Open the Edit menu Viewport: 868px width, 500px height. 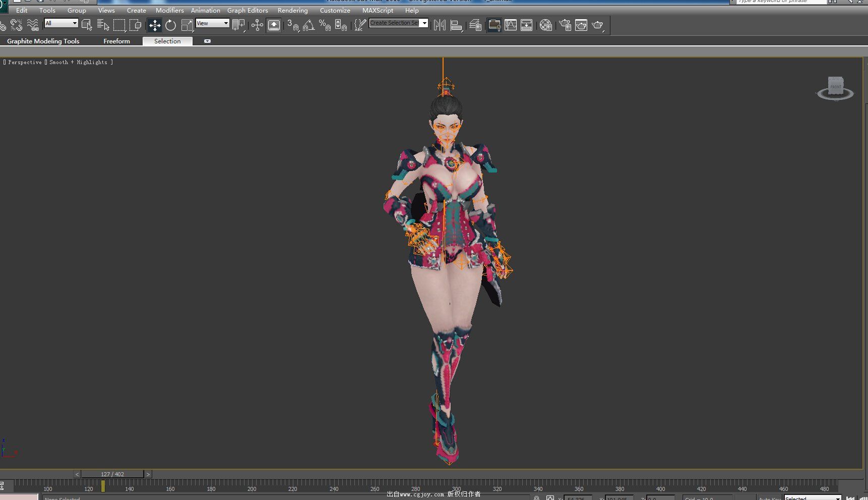click(x=22, y=10)
